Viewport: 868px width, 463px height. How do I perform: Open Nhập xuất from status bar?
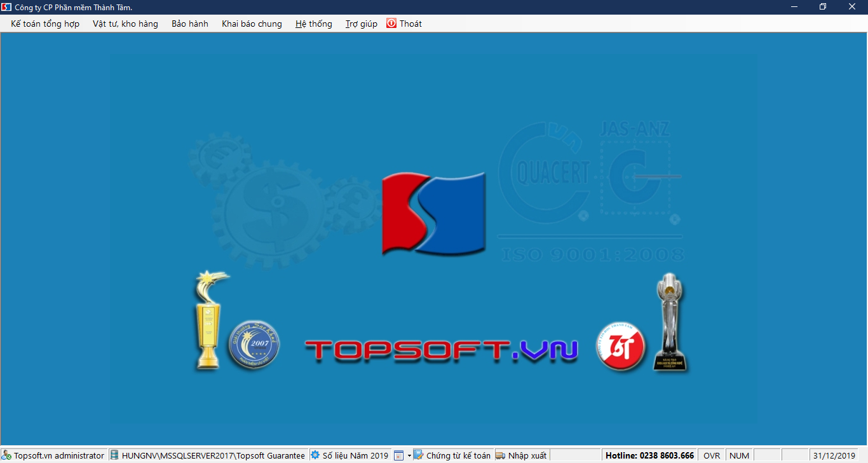(x=527, y=455)
